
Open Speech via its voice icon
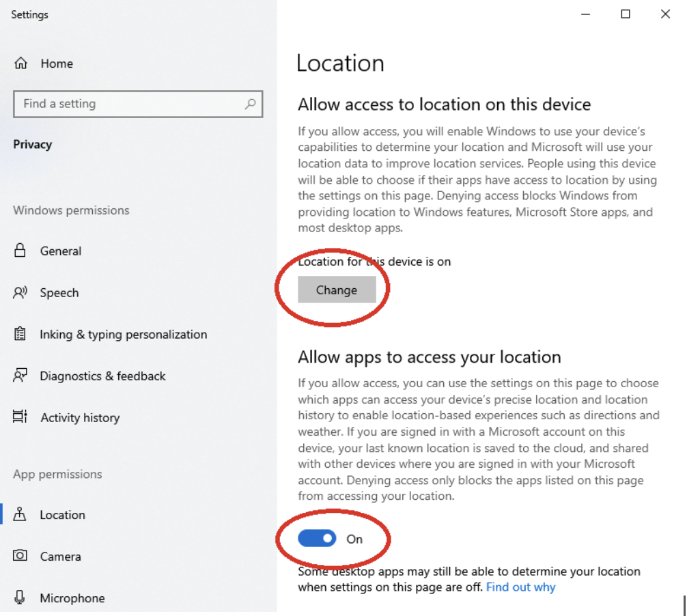click(20, 292)
